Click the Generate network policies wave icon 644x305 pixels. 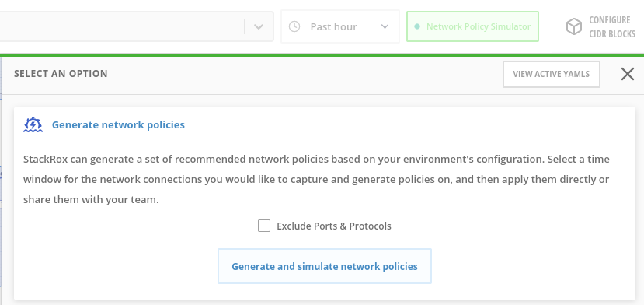click(x=33, y=124)
